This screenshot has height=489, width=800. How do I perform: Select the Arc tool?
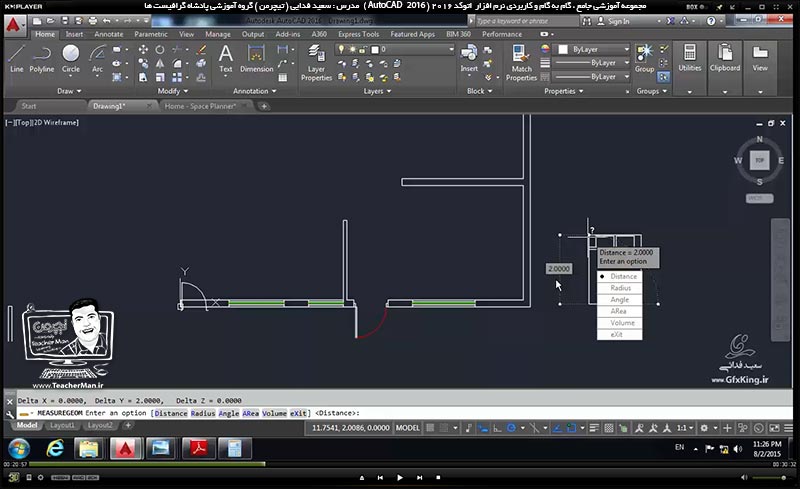pyautogui.click(x=97, y=59)
